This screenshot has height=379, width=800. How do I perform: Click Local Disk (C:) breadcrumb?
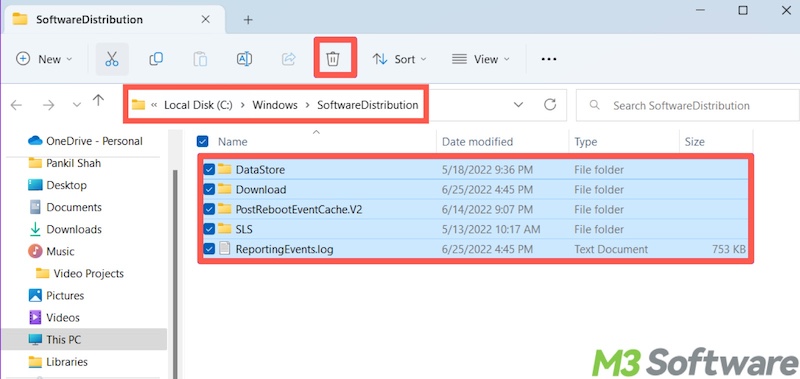tap(198, 105)
